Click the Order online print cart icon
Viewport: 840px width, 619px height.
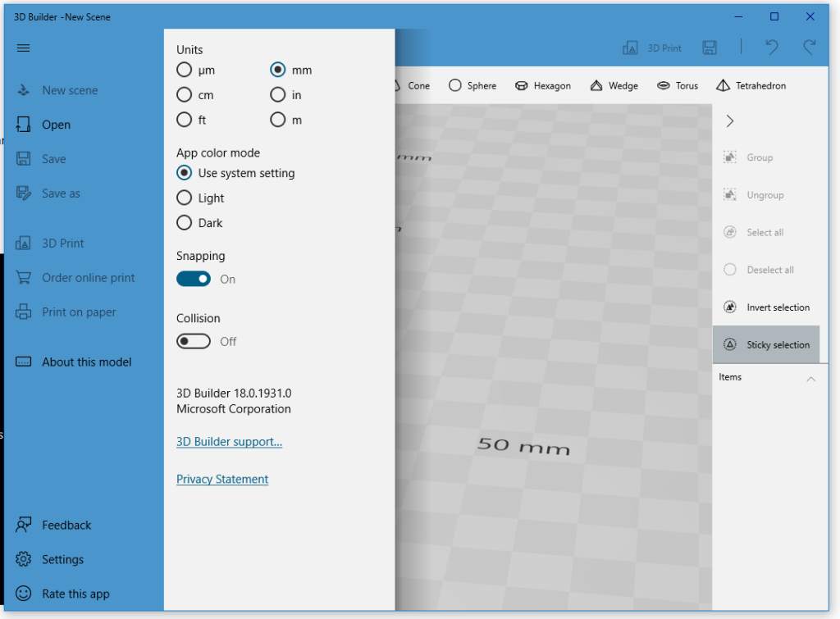(23, 277)
